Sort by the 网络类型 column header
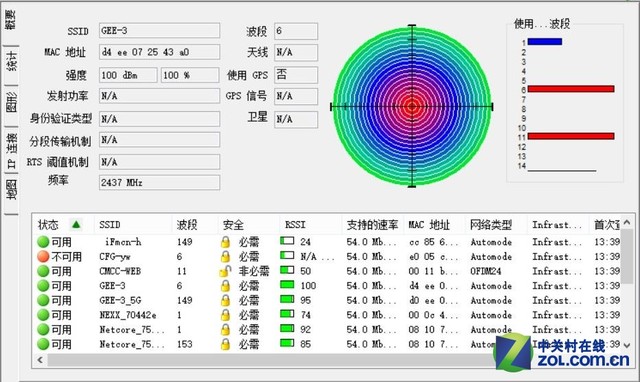 (496, 224)
